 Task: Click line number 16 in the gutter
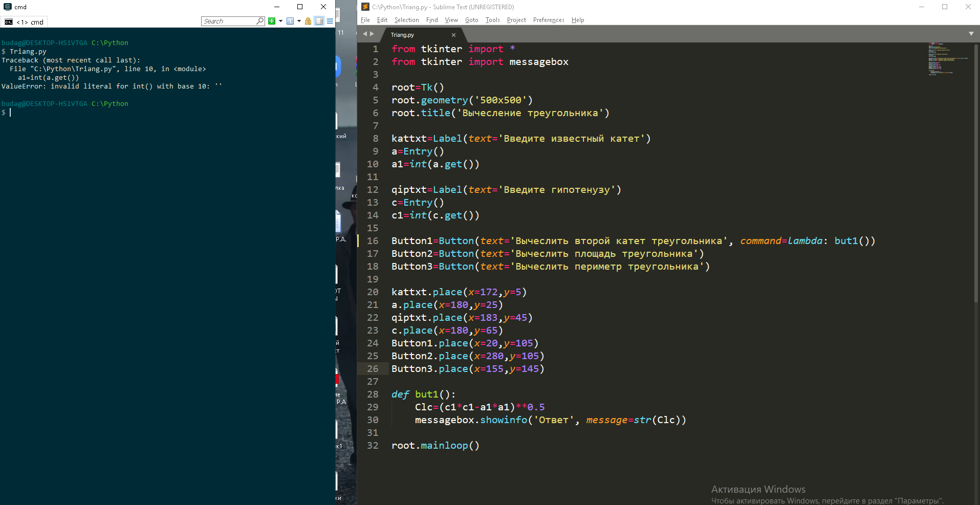[x=373, y=241]
